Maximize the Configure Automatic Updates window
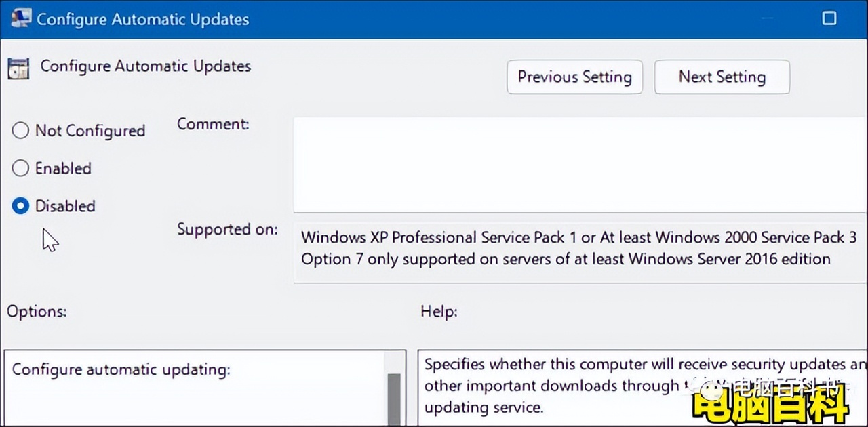 pyautogui.click(x=829, y=18)
